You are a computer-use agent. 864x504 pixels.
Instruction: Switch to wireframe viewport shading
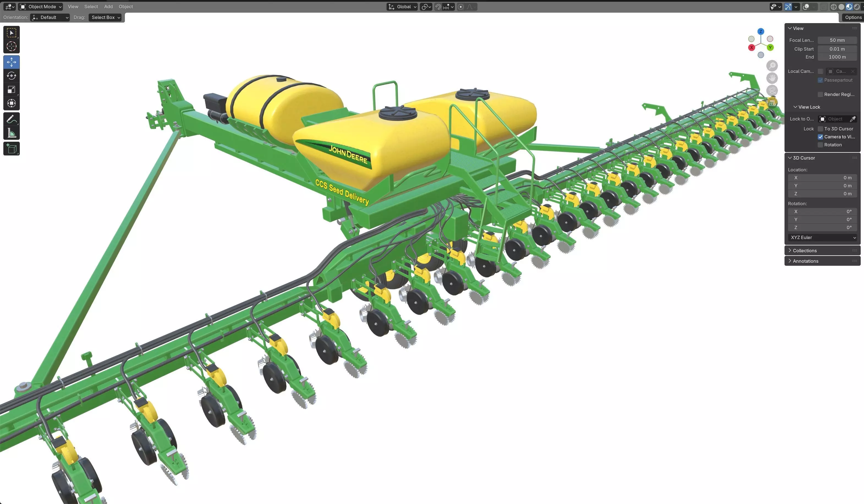click(833, 7)
